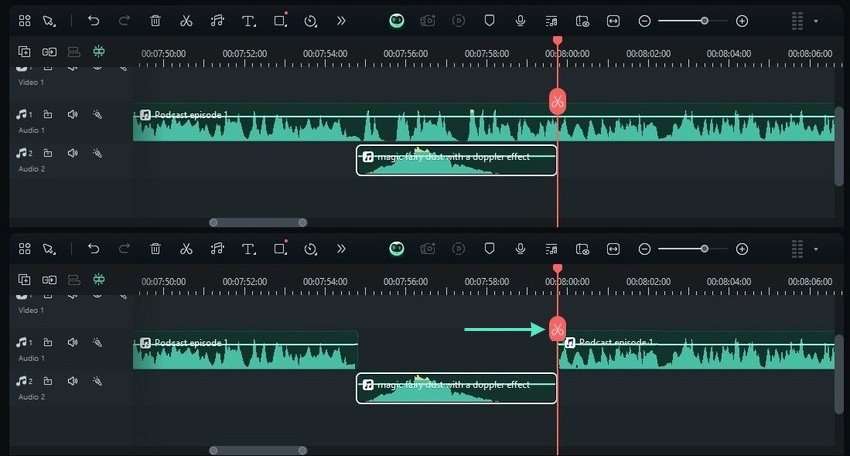Image resolution: width=850 pixels, height=456 pixels.
Task: Click the marker shield icon in top toolbar
Action: [x=489, y=21]
